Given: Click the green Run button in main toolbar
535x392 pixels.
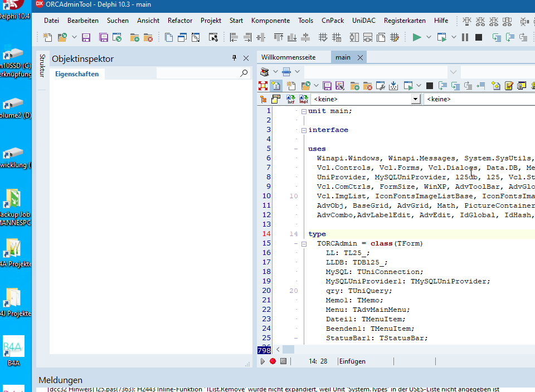Looking at the screenshot, I should click(416, 37).
